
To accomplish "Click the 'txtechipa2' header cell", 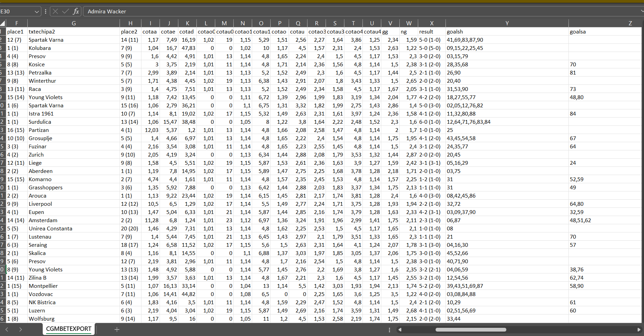I will 73,31.
